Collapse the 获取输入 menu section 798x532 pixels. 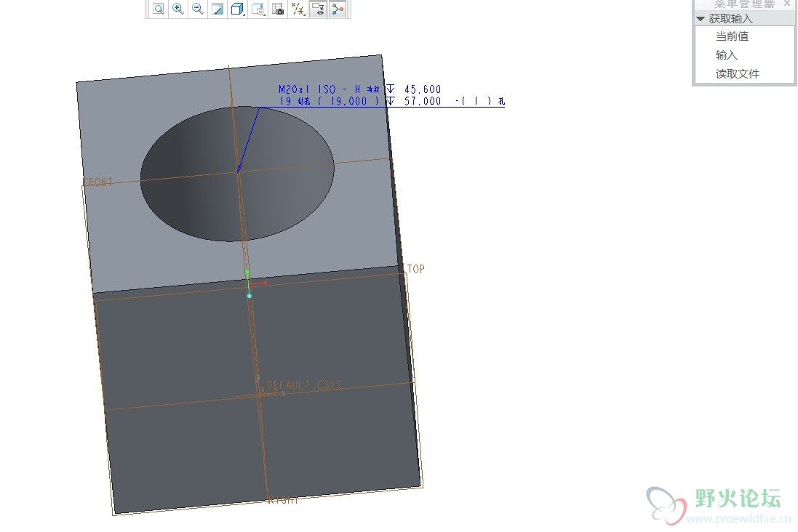(x=701, y=19)
